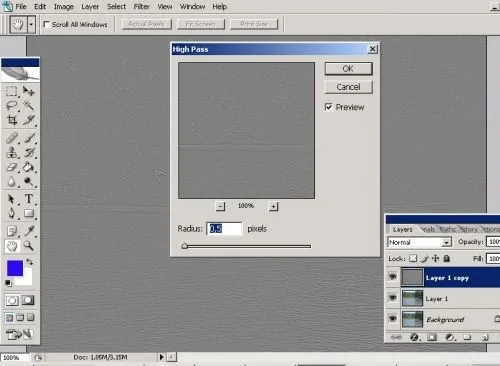This screenshot has height=366, width=500.
Task: Select the Path Selection tool
Action: pos(12,199)
